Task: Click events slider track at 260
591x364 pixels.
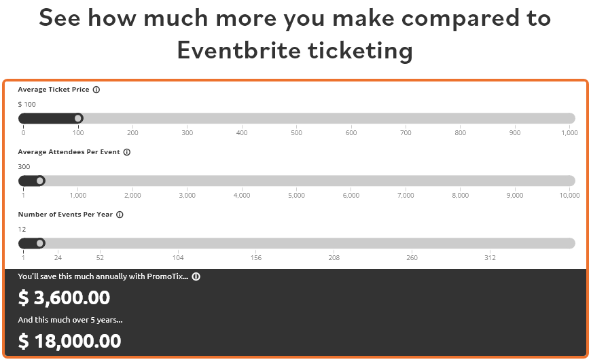Action: (412, 243)
